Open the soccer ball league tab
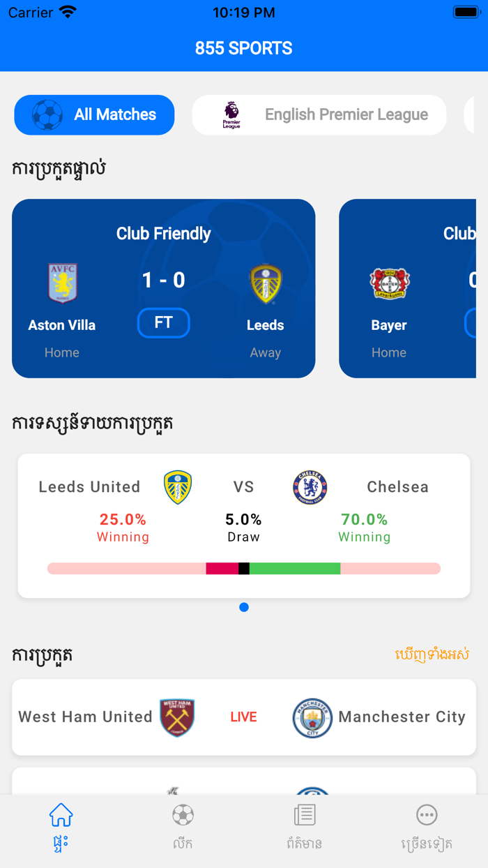The width and height of the screenshot is (488, 868). pos(183,816)
